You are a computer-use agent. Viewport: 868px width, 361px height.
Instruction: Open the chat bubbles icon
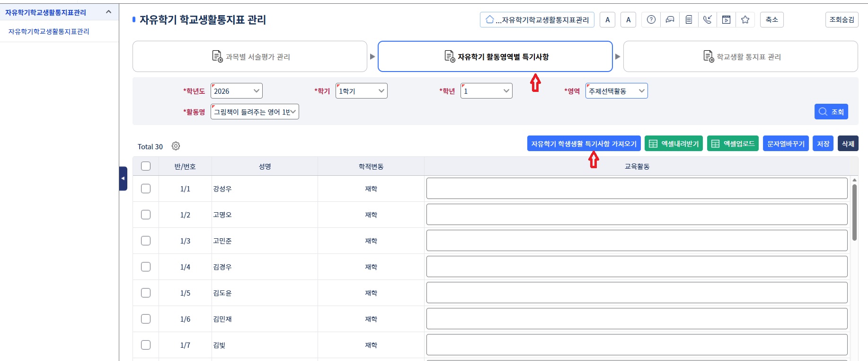pos(670,19)
